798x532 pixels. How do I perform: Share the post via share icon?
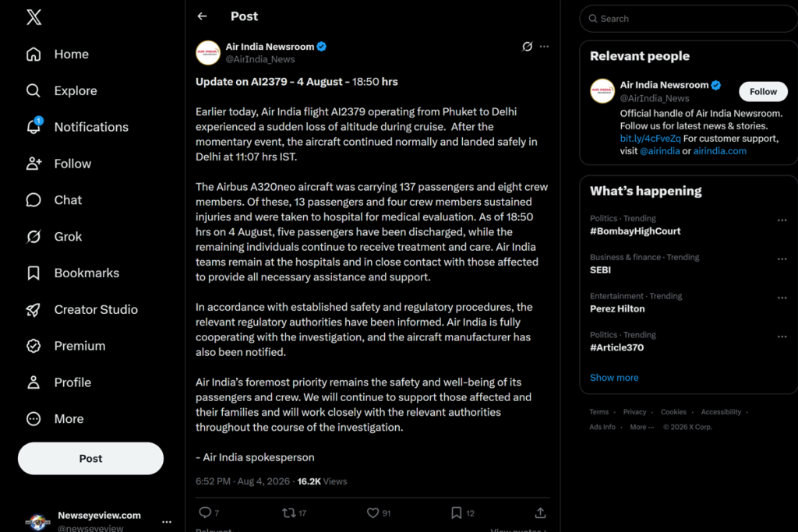point(541,513)
